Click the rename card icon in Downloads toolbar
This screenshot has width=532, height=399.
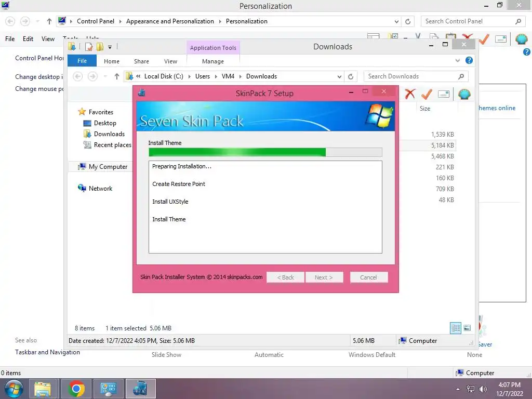pyautogui.click(x=444, y=94)
